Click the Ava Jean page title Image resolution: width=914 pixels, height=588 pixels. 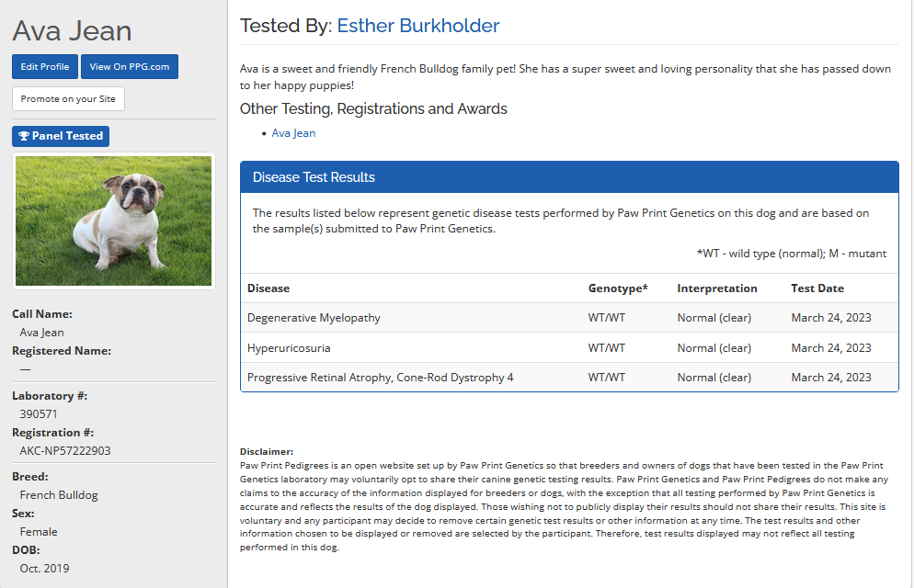pos(72,30)
